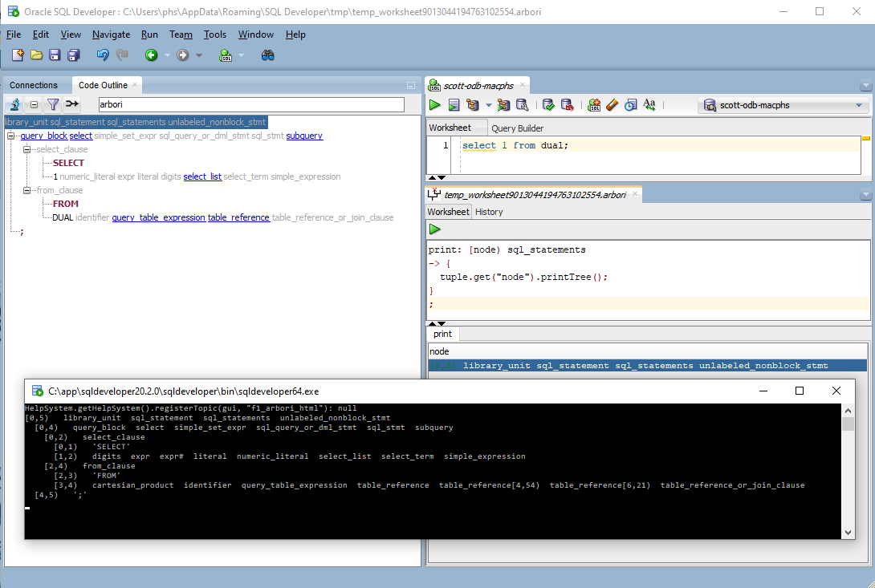Click the arbori search field in Code Outline

click(x=251, y=104)
